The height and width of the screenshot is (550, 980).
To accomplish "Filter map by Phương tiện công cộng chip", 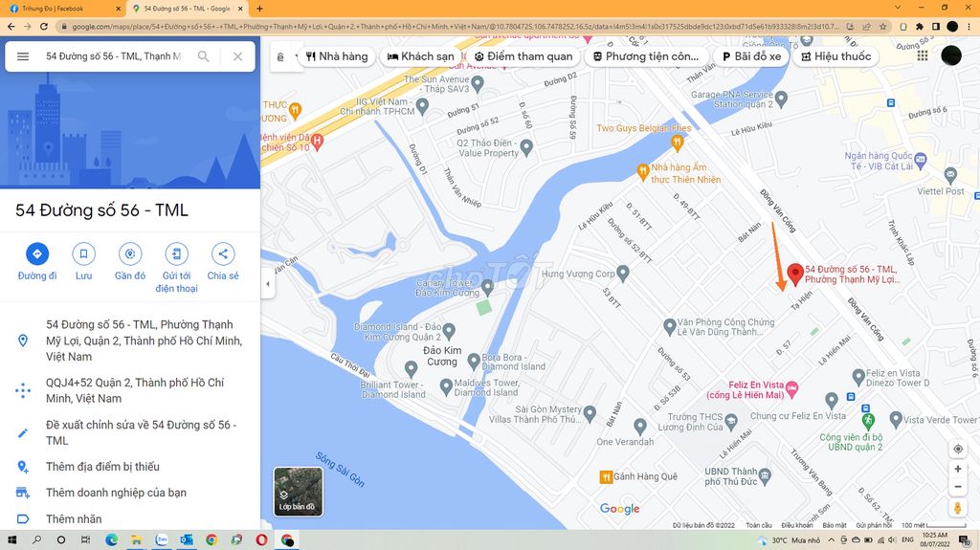I will coord(646,56).
